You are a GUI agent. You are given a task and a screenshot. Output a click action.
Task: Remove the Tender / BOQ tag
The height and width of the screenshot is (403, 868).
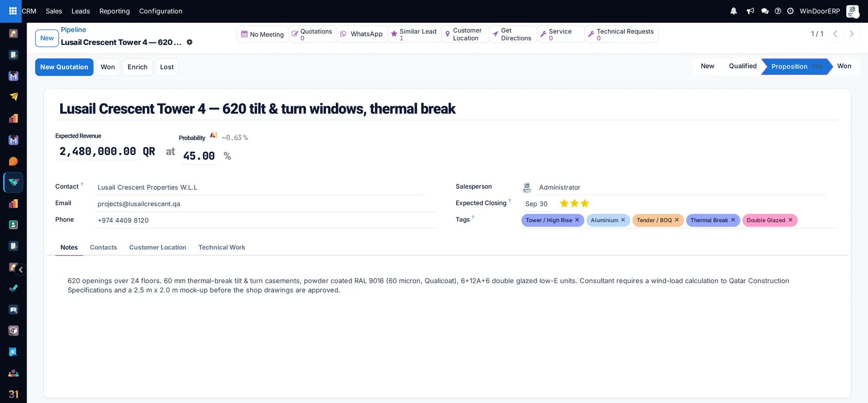676,220
